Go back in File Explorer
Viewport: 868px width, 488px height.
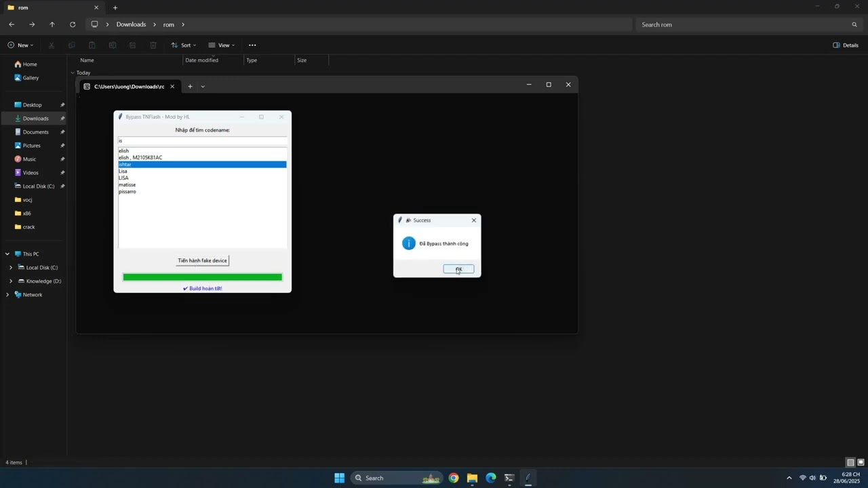(x=12, y=24)
